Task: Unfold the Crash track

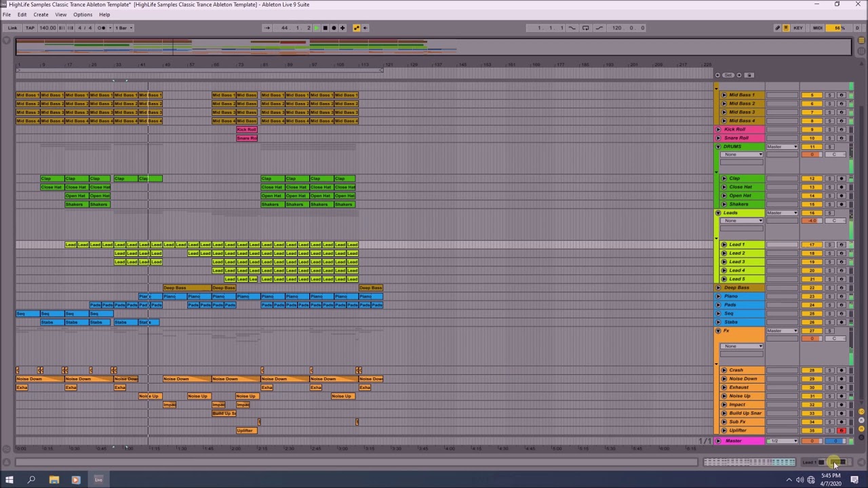Action: click(724, 370)
